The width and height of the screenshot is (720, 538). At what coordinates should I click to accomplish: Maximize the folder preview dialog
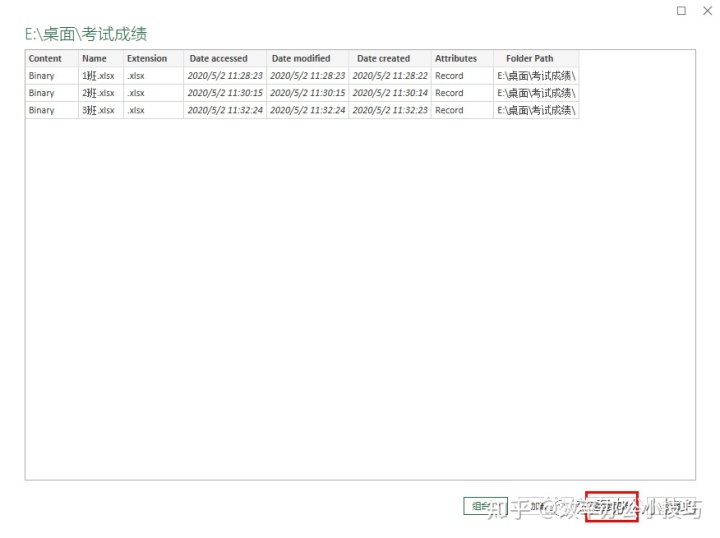pos(681,11)
